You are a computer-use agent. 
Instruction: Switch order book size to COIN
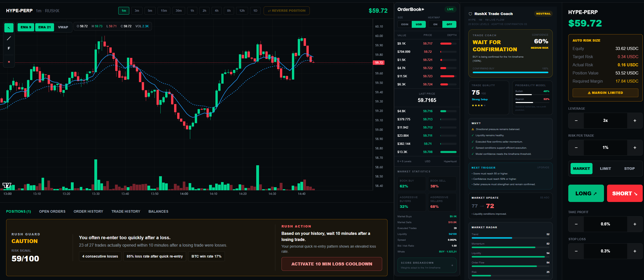click(x=405, y=24)
